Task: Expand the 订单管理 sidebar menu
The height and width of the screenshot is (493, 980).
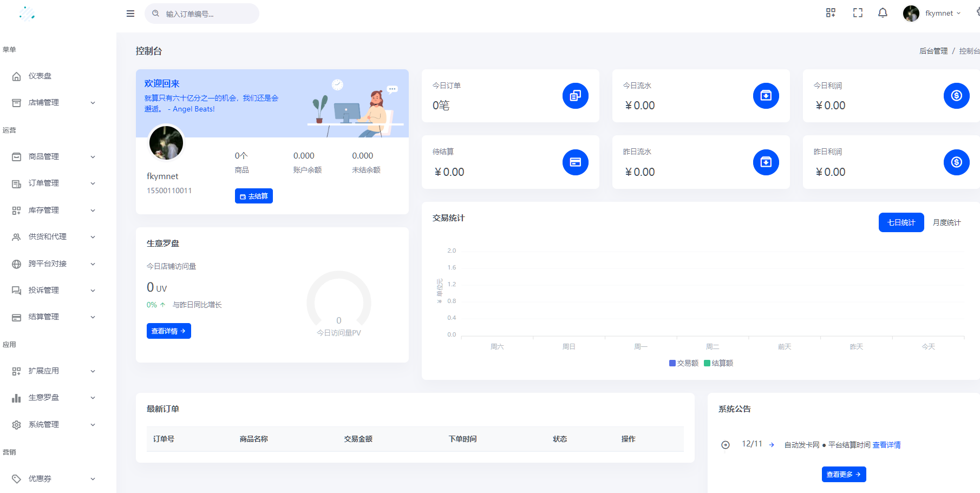Action: 54,183
